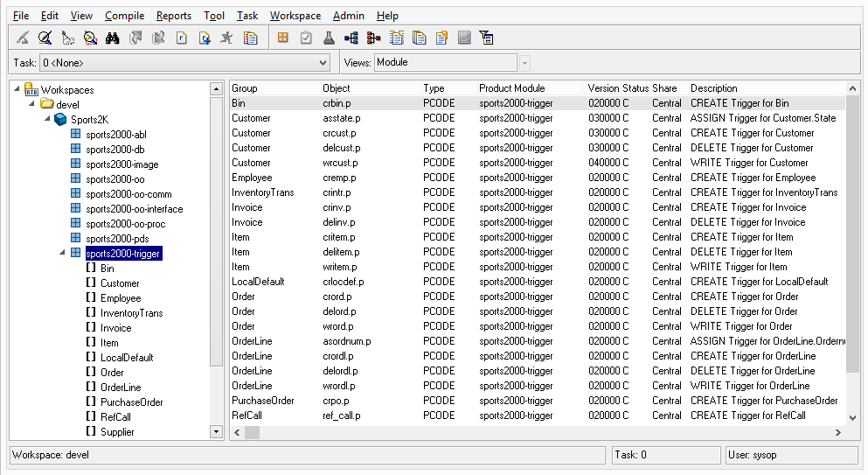
Task: Sort by the Product Module column header
Action: pos(530,88)
